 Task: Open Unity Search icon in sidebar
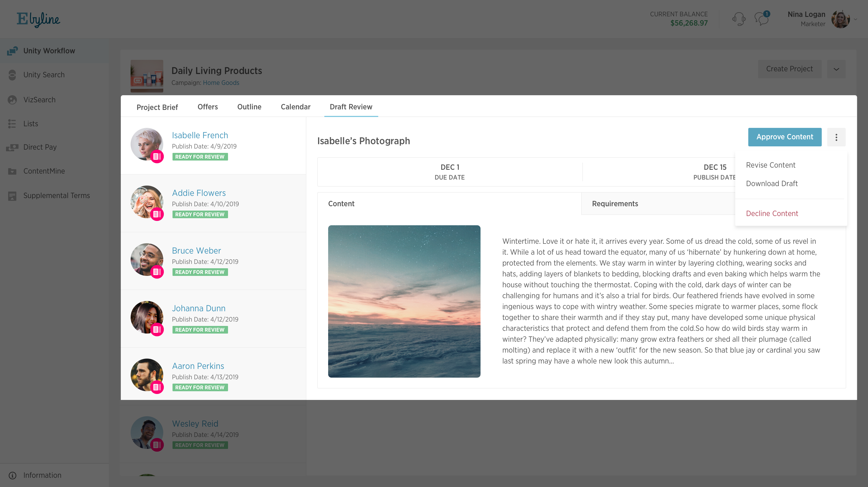coord(12,75)
